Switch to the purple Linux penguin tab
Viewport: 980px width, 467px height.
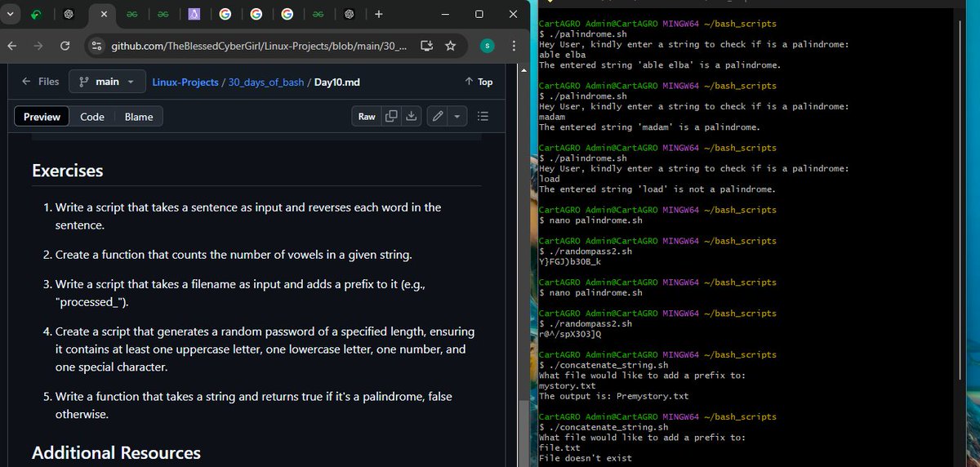click(194, 14)
